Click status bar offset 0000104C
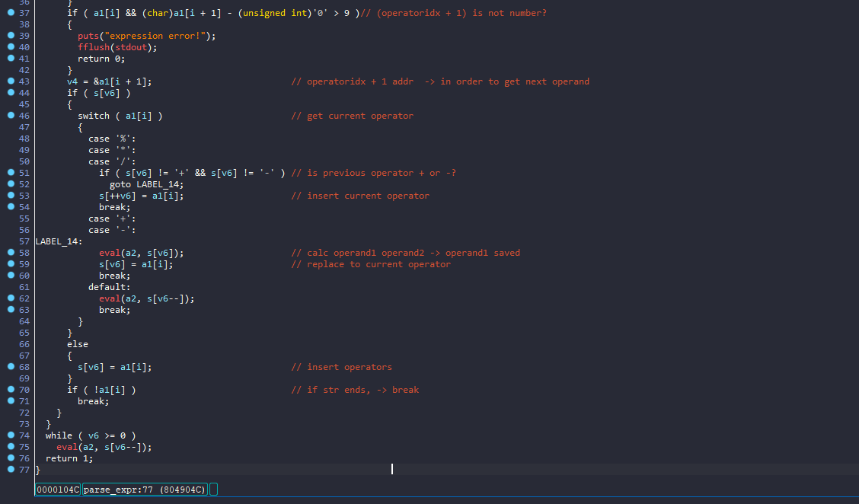This screenshot has width=859, height=504. (x=58, y=490)
